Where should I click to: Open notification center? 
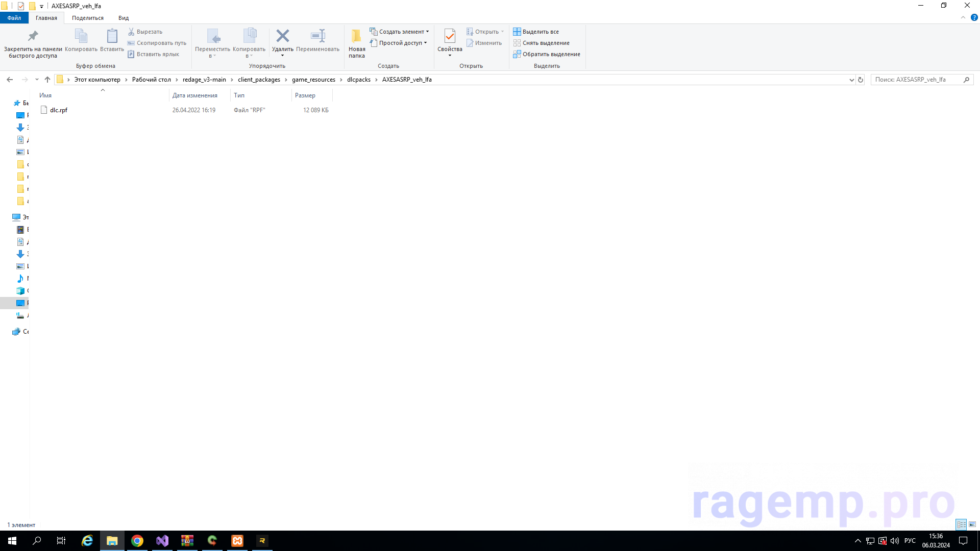coord(963,541)
